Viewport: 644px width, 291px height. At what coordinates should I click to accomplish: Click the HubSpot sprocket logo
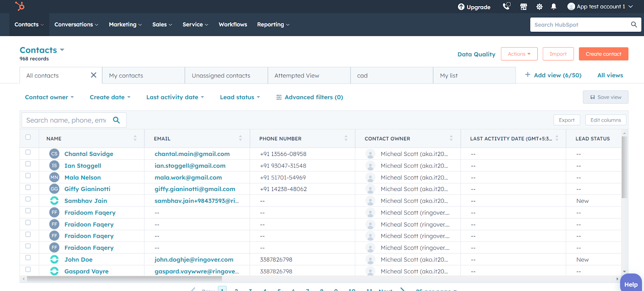(20, 6)
